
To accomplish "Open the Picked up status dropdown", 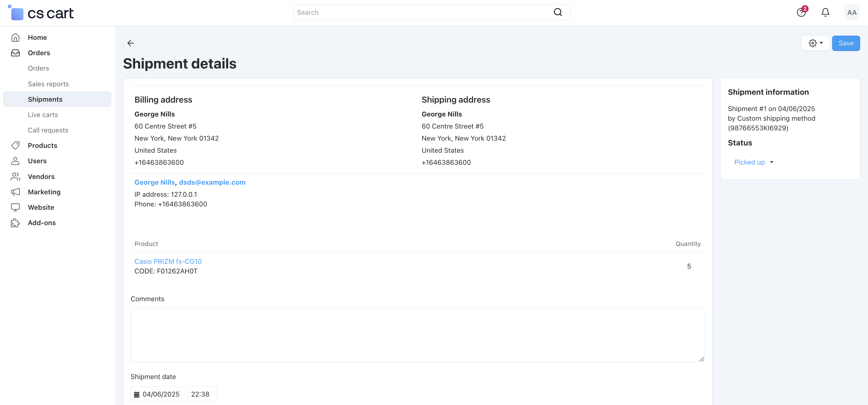I will [x=753, y=162].
